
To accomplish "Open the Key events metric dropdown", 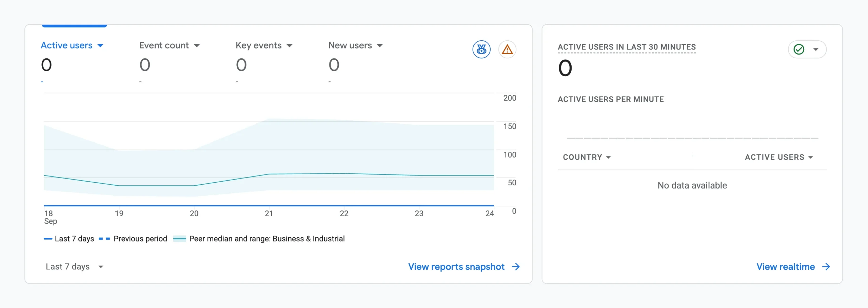I will coord(264,45).
